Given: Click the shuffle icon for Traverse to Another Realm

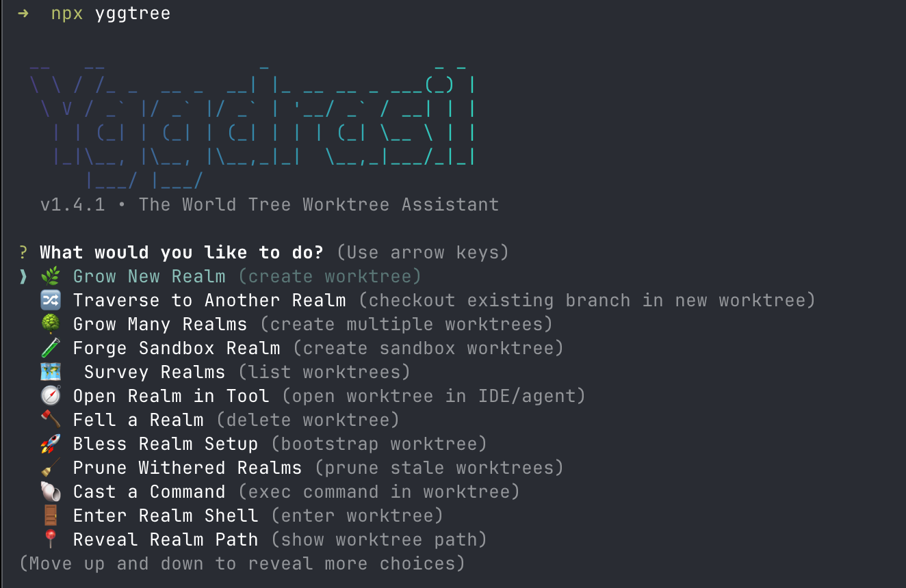Looking at the screenshot, I should [x=51, y=299].
